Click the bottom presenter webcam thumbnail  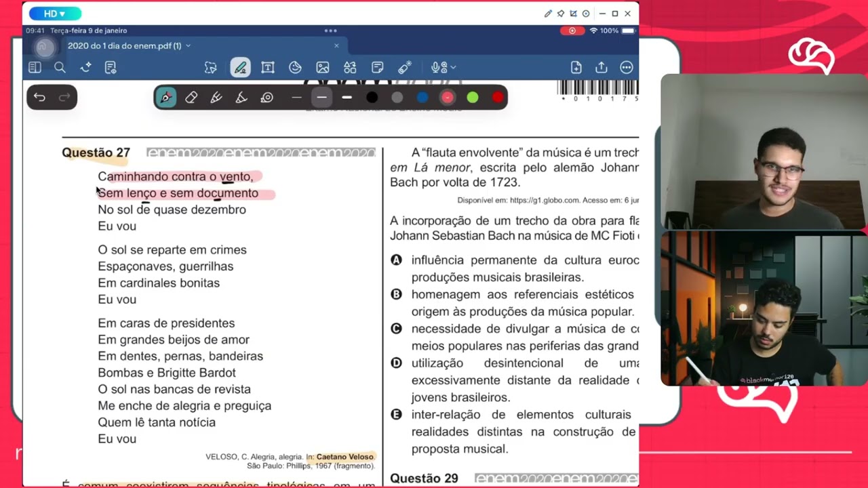click(764, 308)
